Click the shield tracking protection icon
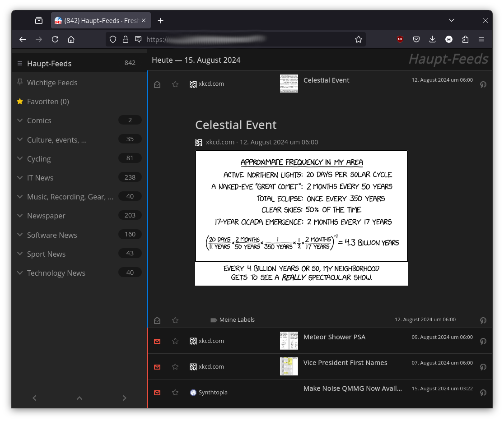 (x=113, y=39)
